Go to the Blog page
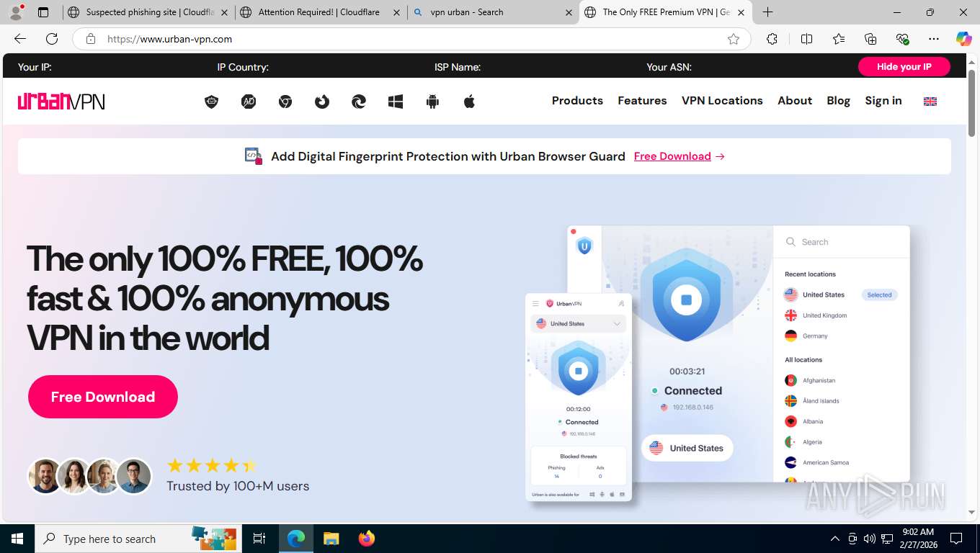 pyautogui.click(x=838, y=101)
